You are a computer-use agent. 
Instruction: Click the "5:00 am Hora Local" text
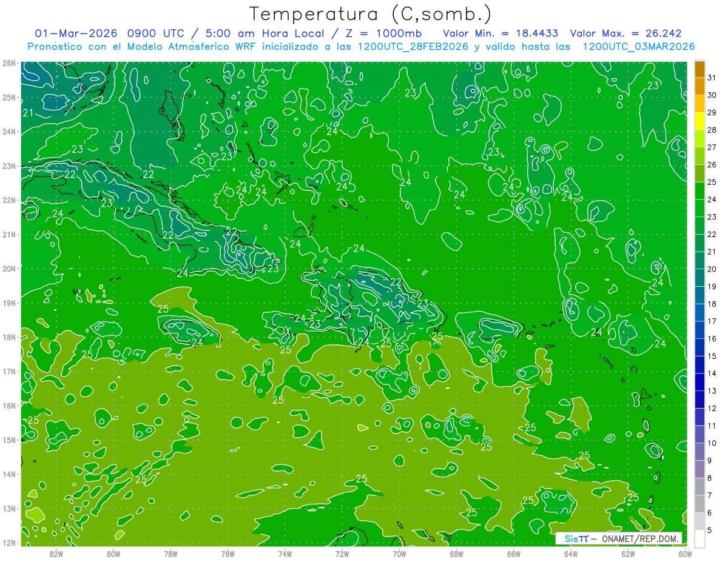(268, 33)
